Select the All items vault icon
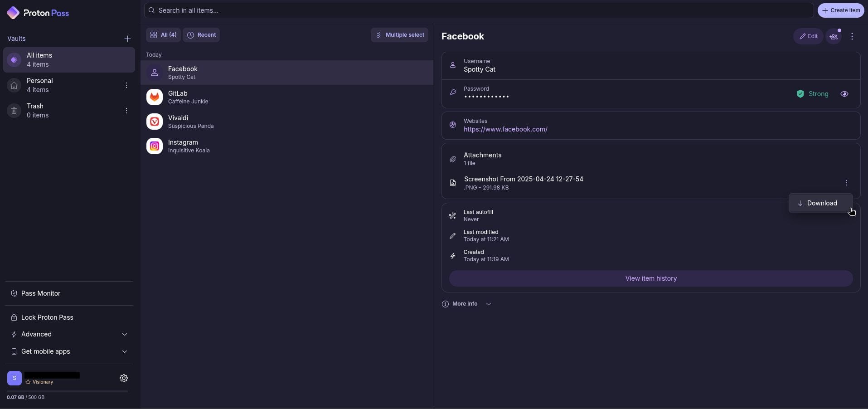This screenshot has height=409, width=868. (x=14, y=60)
